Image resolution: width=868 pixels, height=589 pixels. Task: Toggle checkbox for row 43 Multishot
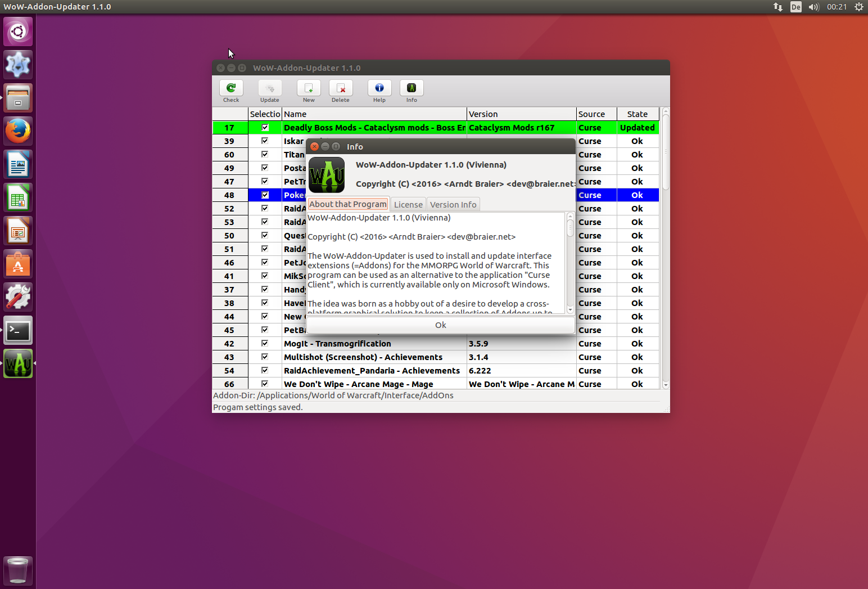[265, 357]
